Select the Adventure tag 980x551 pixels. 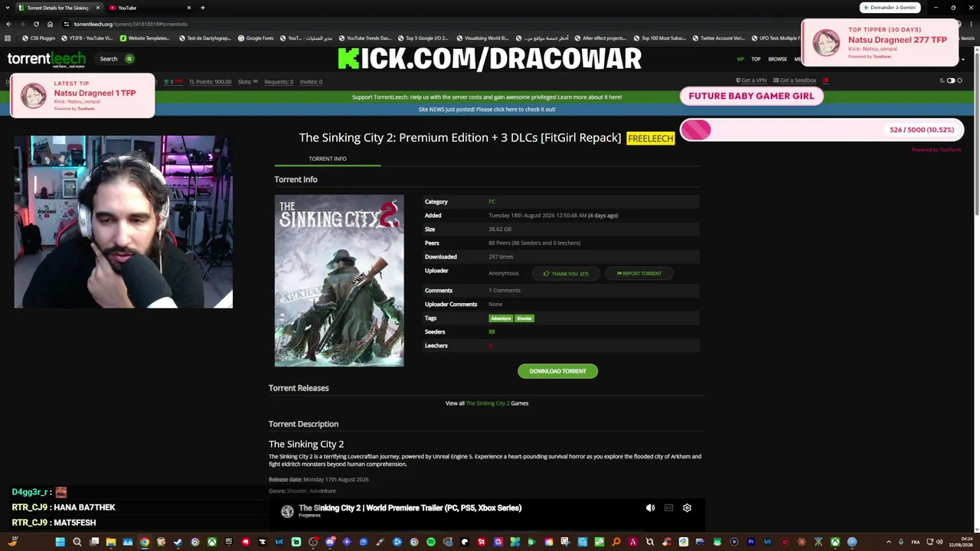501,318
